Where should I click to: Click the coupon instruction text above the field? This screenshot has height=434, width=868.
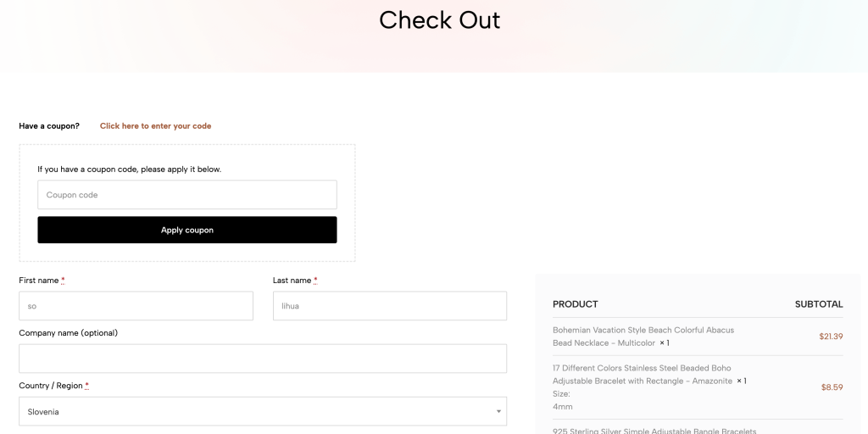tap(129, 170)
